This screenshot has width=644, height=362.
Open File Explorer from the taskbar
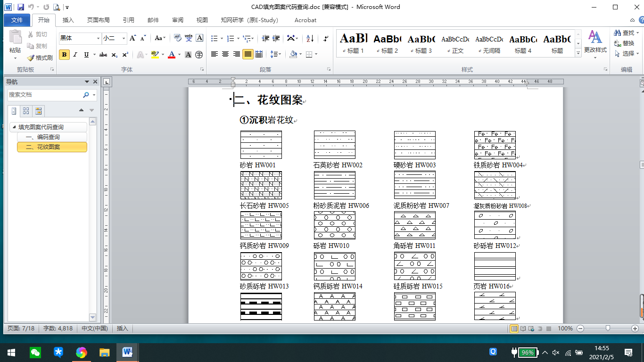click(x=105, y=352)
